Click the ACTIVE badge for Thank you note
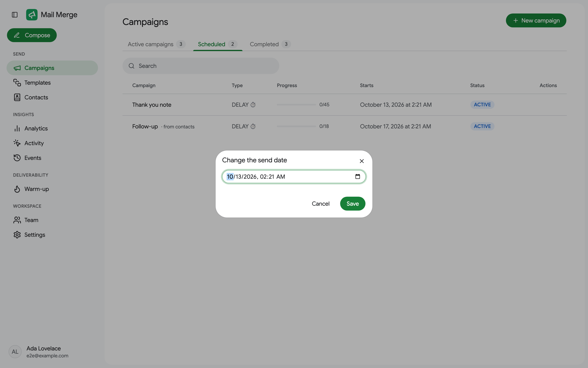588x368 pixels. point(482,105)
